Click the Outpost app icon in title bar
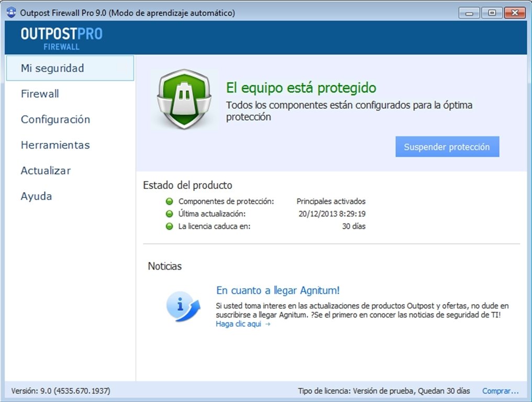This screenshot has height=402, width=532. point(11,13)
